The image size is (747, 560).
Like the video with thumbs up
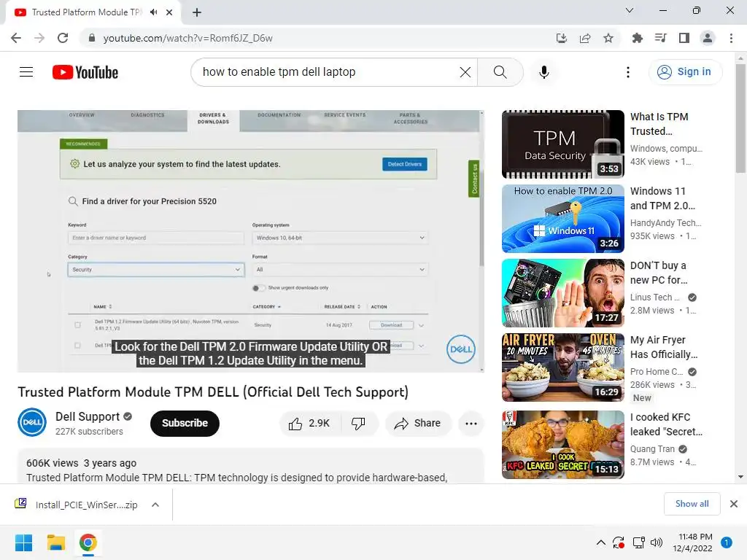pyautogui.click(x=309, y=424)
